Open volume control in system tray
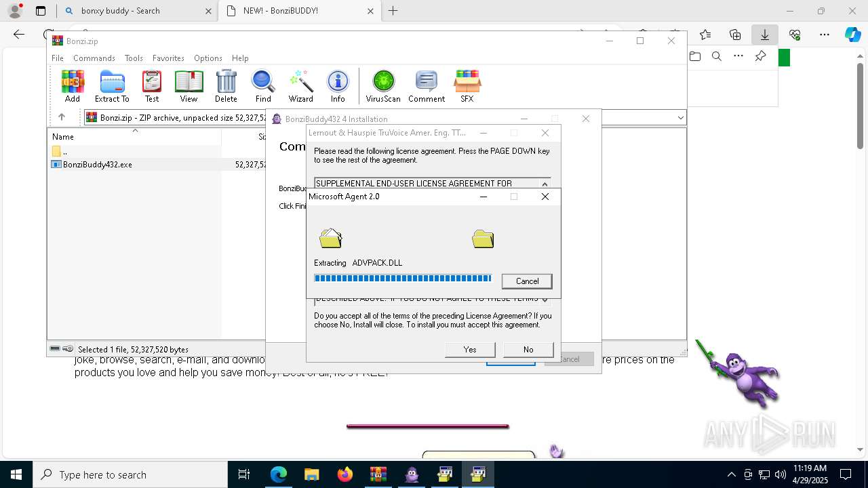Image resolution: width=868 pixels, height=488 pixels. click(781, 474)
